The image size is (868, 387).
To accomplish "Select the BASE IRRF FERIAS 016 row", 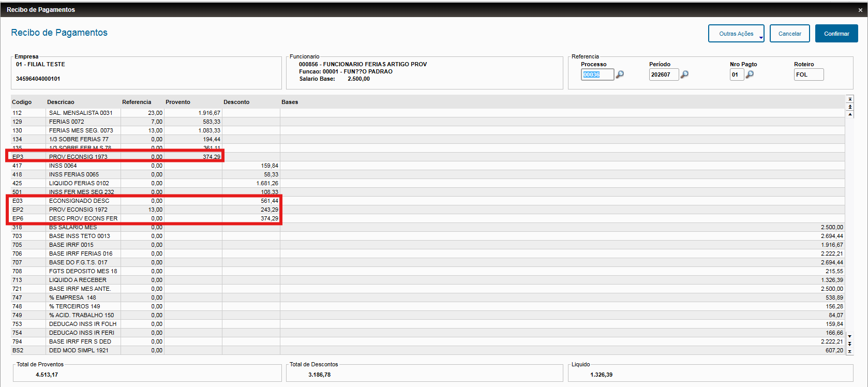I will (428, 254).
